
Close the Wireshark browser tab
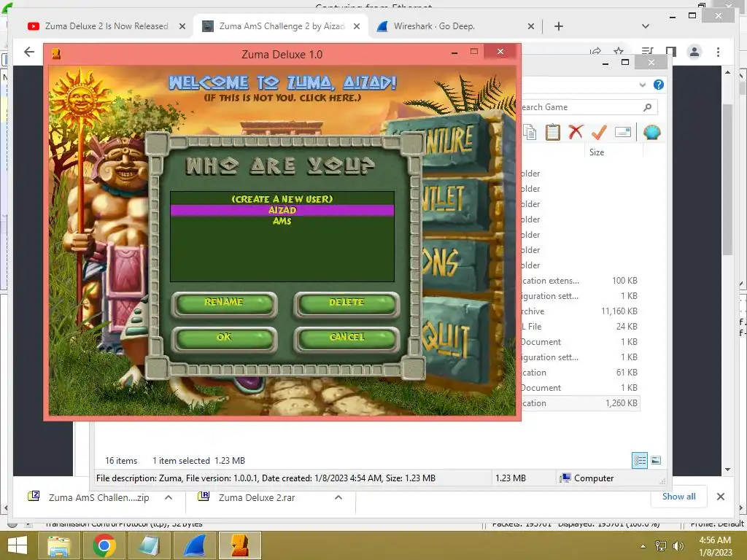(531, 26)
